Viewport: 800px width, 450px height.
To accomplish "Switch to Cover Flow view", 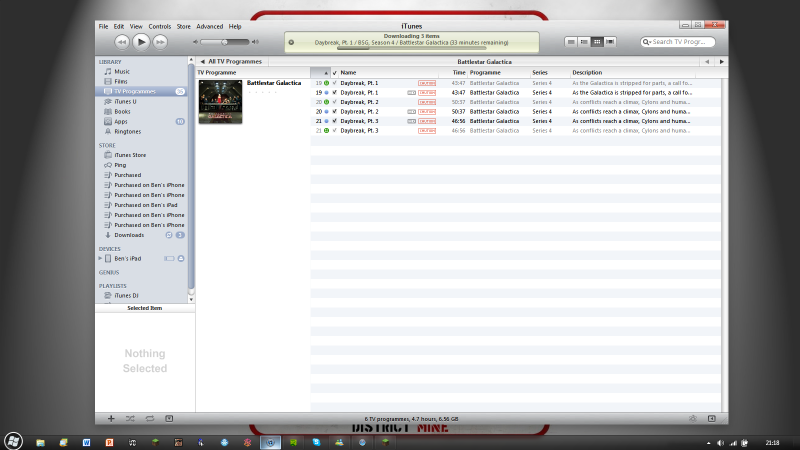I will pyautogui.click(x=610, y=42).
